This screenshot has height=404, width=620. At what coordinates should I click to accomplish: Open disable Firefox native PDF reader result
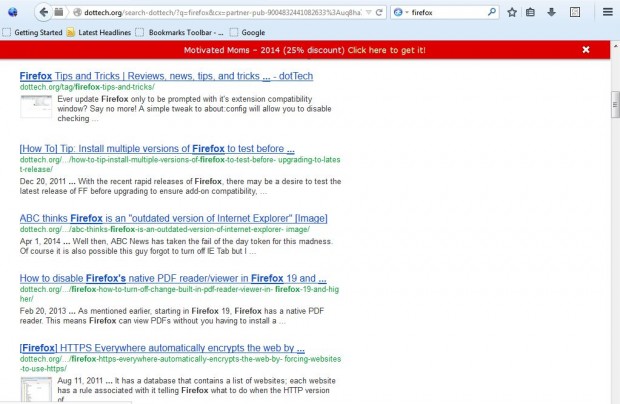pos(173,278)
